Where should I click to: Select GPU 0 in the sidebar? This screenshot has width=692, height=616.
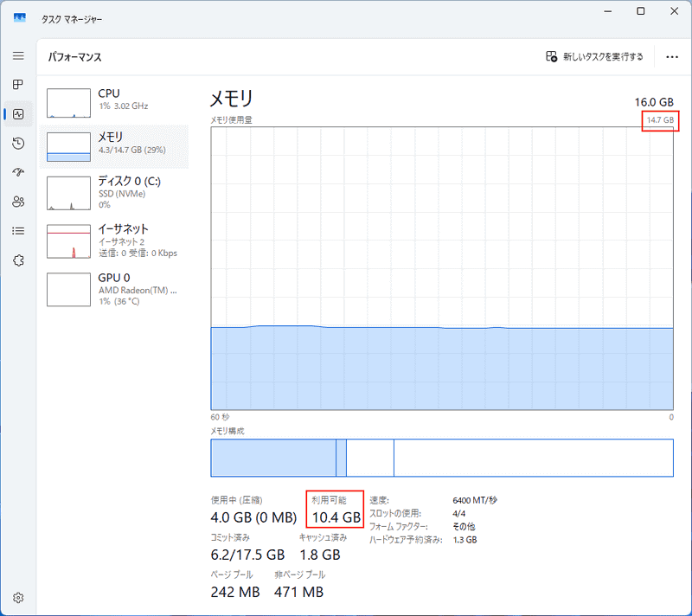coord(112,289)
